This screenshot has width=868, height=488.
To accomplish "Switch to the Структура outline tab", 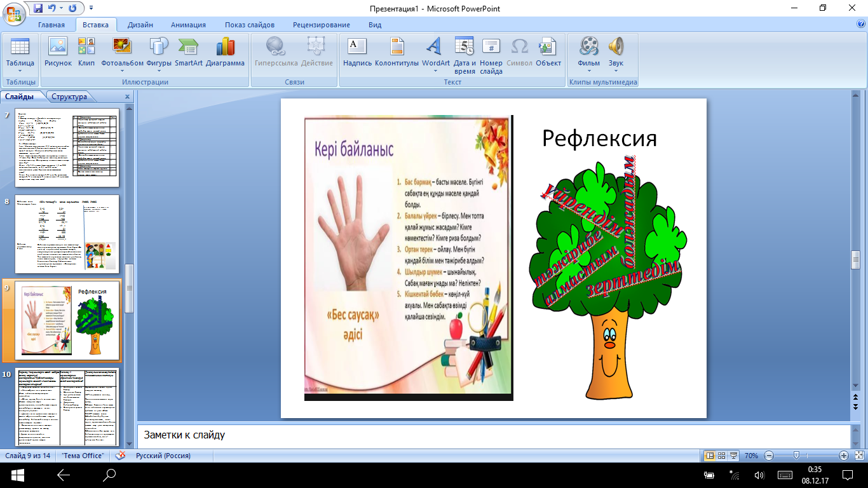I will [x=69, y=97].
